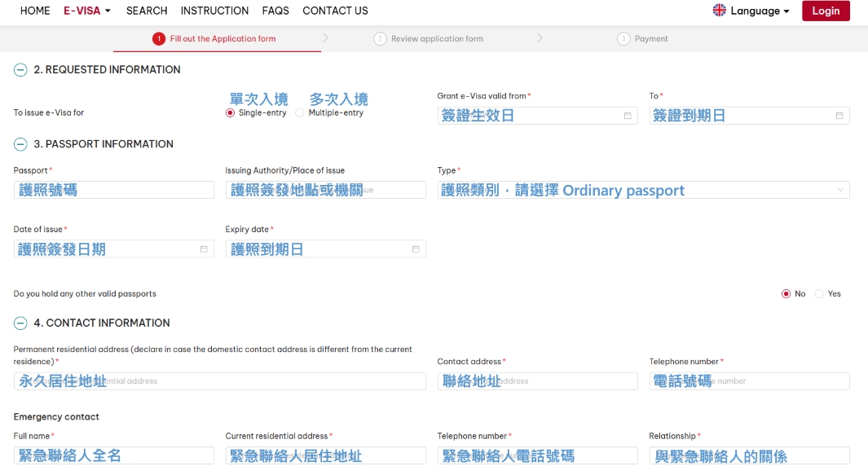Select the Single-entry visa option
868x475 pixels.
click(229, 112)
